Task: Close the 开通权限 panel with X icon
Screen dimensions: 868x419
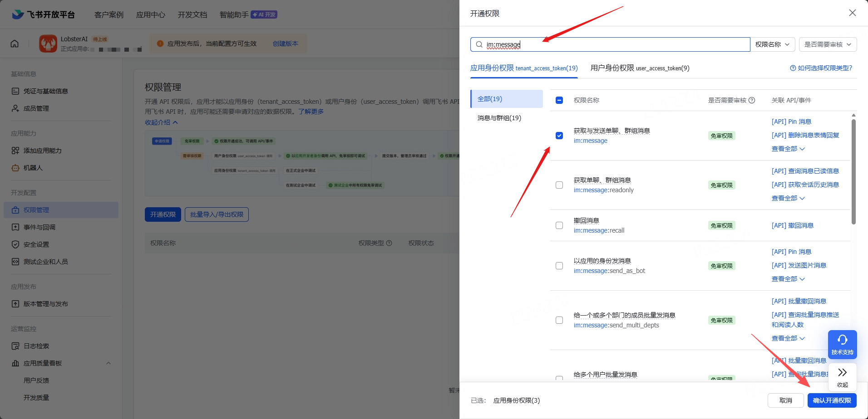Action: click(852, 13)
